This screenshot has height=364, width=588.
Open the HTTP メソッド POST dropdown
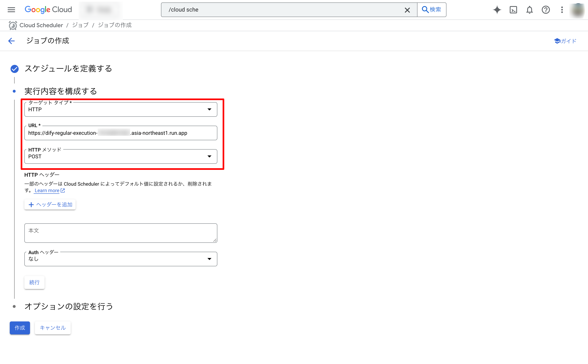(x=121, y=156)
